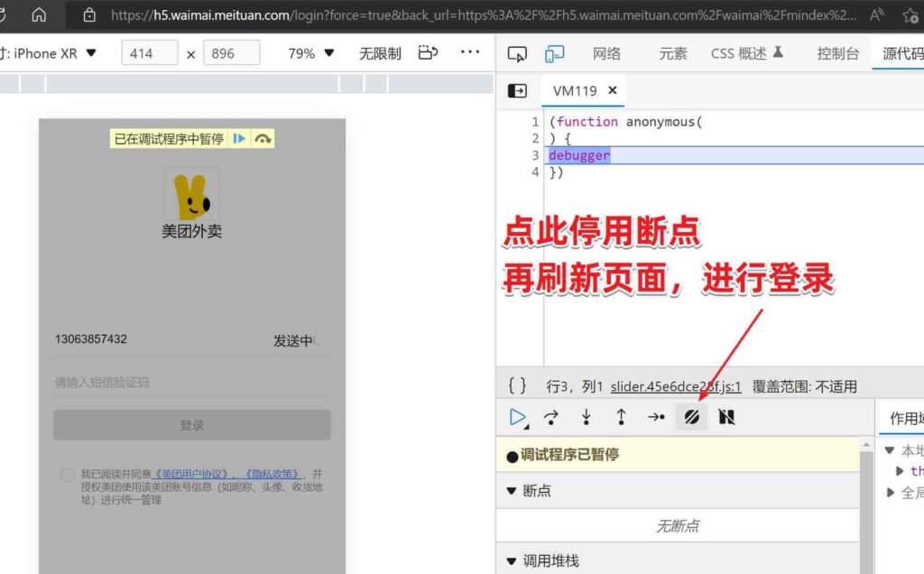Screen dimensions: 924x574
Task: Click the phone number field 13063857432
Action: 91,339
